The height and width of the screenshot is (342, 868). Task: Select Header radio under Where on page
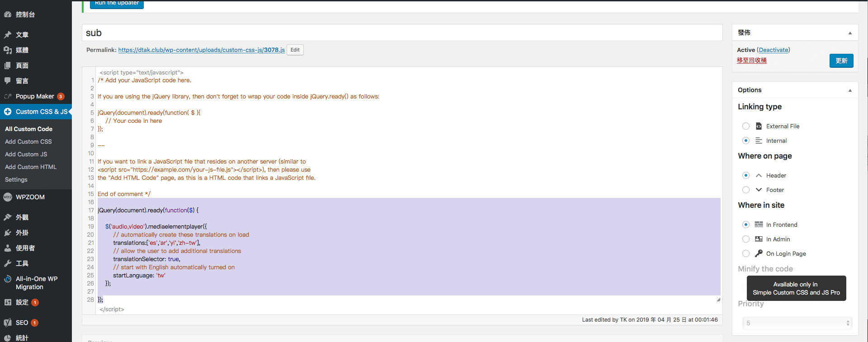tap(746, 175)
